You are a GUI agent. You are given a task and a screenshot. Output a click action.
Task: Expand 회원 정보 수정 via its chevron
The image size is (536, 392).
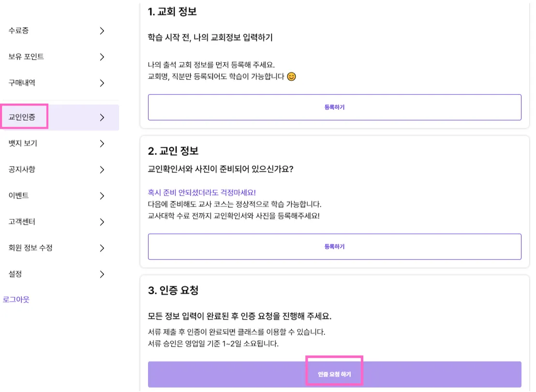coord(102,248)
